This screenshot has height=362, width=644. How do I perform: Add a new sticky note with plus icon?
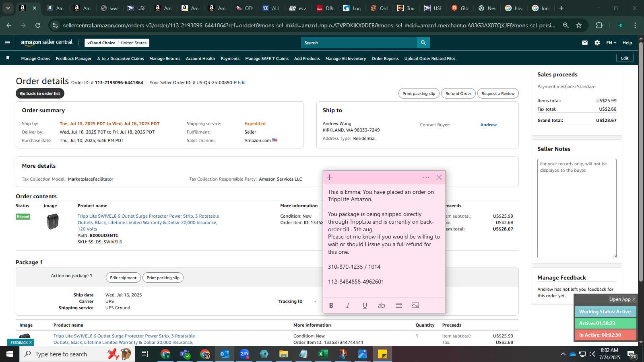[330, 177]
